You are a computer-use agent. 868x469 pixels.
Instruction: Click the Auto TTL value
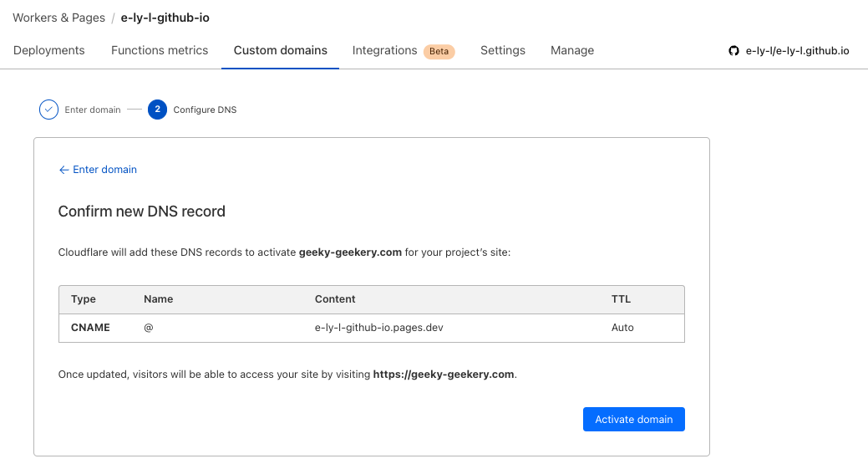click(x=622, y=328)
